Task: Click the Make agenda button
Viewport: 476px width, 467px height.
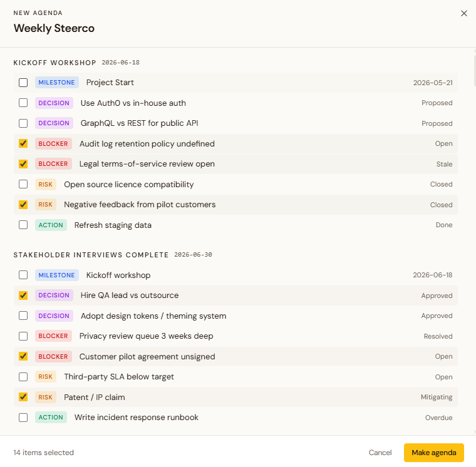Action: coord(433,453)
